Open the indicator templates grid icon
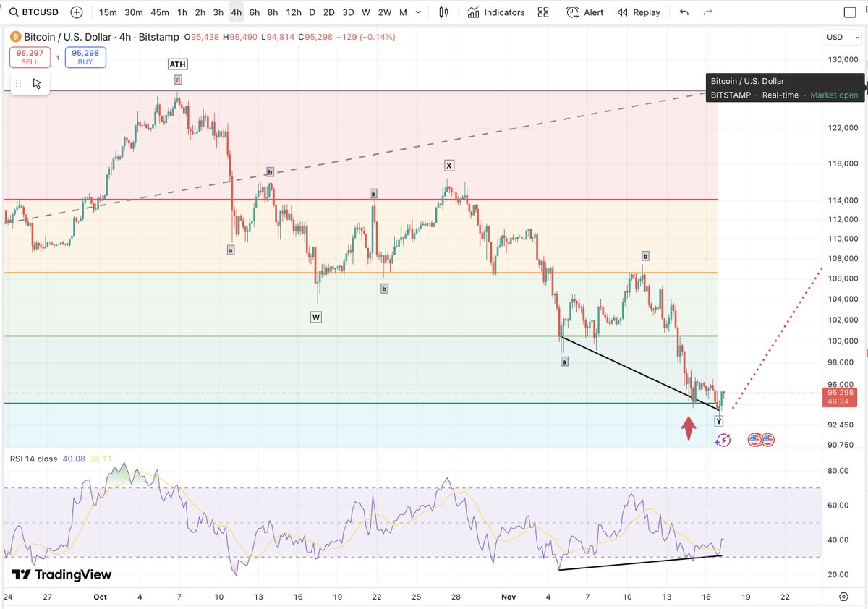The width and height of the screenshot is (868, 609). (x=543, y=12)
